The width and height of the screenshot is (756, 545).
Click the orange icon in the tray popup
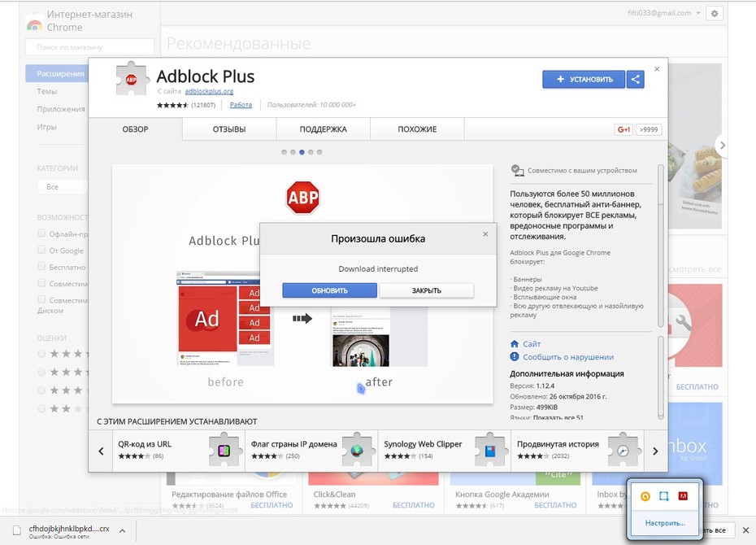point(645,496)
